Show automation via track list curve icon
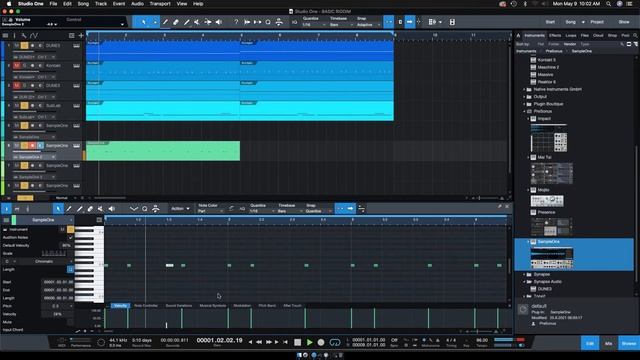Screen dimensions: 640x360 pyautogui.click(x=34, y=36)
